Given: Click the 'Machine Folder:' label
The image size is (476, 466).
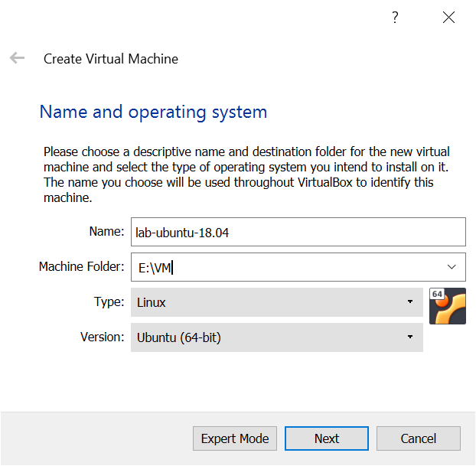Looking at the screenshot, I should click(81, 266).
